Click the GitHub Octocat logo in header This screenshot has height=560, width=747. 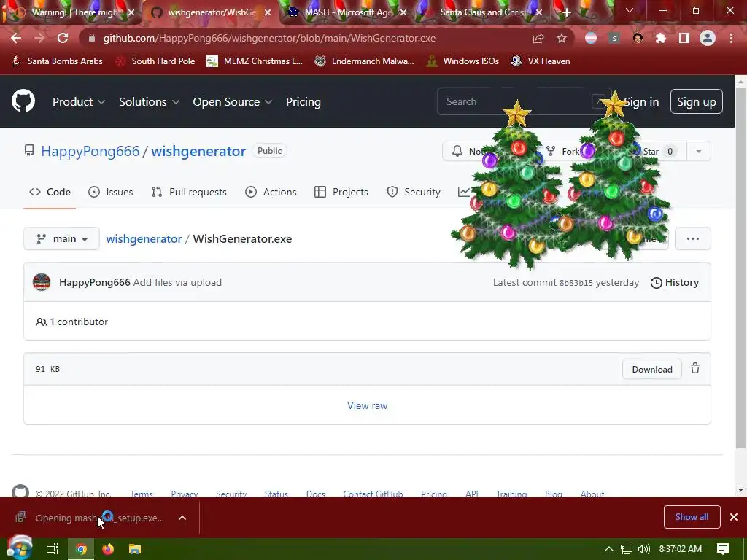pyautogui.click(x=23, y=101)
